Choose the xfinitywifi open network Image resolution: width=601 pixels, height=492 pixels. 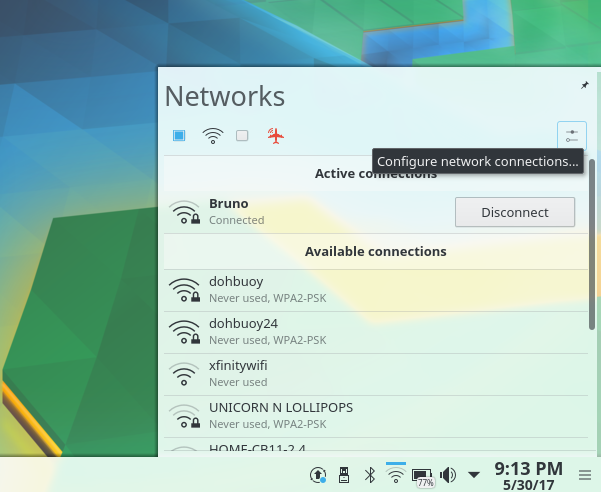point(370,373)
